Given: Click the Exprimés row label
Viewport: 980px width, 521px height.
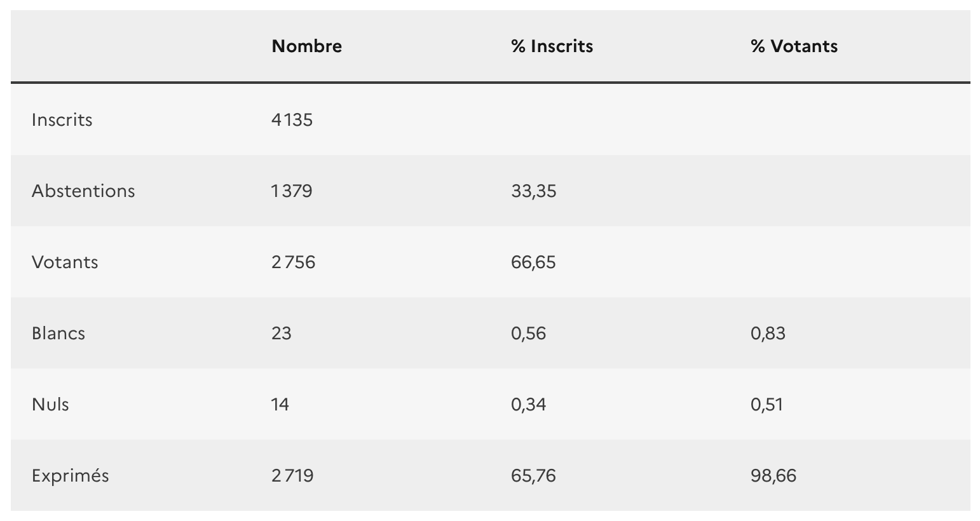Looking at the screenshot, I should coord(71,476).
